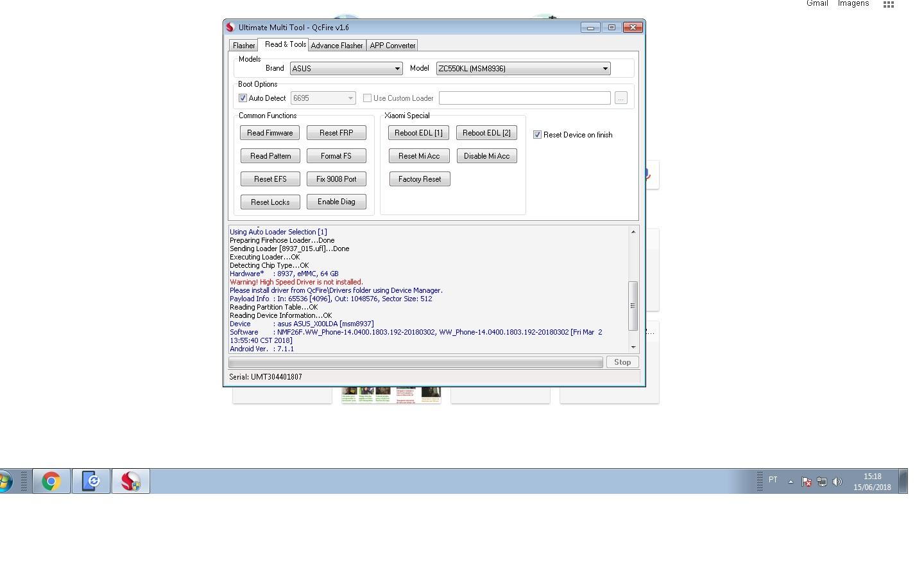Click the log scrollbar down arrow
Screen dimensions: 924x578
633,347
